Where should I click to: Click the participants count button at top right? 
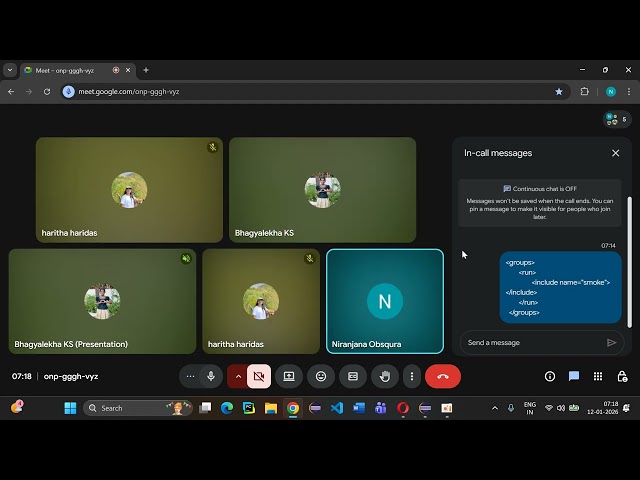pos(617,119)
